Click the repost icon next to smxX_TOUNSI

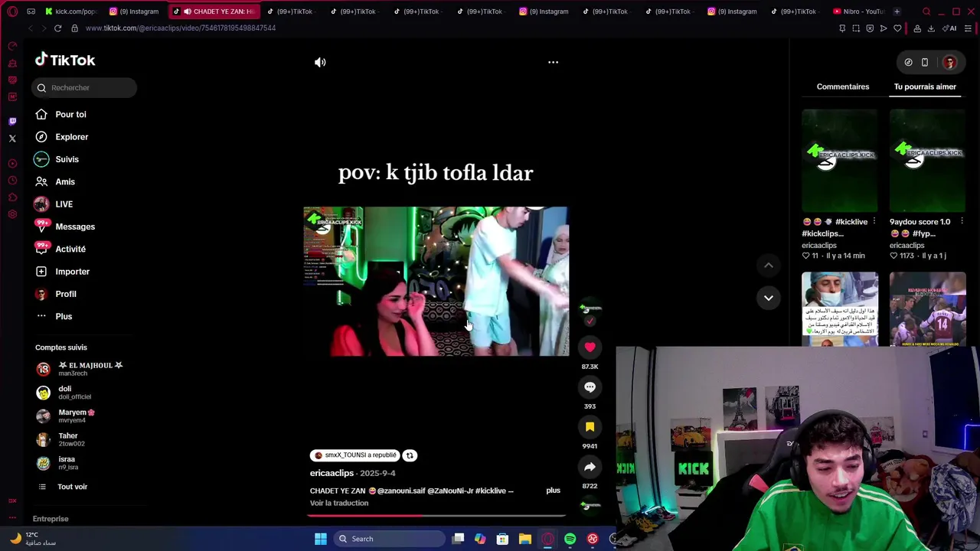(x=410, y=455)
